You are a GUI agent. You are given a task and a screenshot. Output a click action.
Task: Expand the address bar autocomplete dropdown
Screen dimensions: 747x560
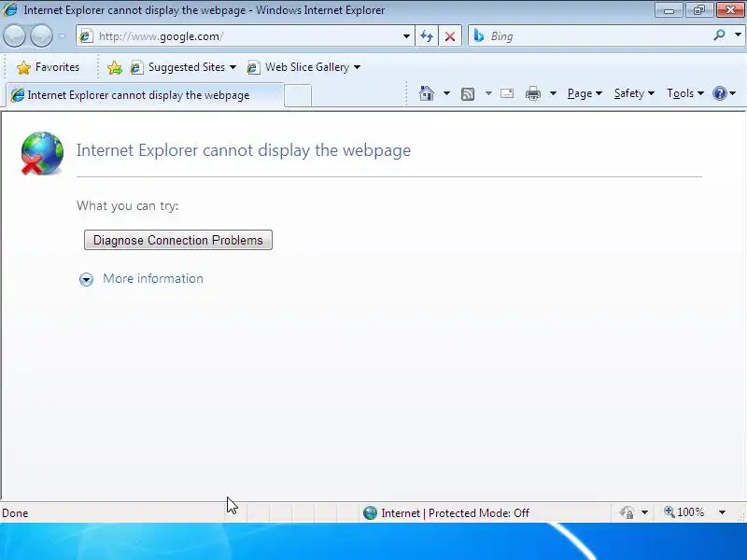(x=406, y=36)
